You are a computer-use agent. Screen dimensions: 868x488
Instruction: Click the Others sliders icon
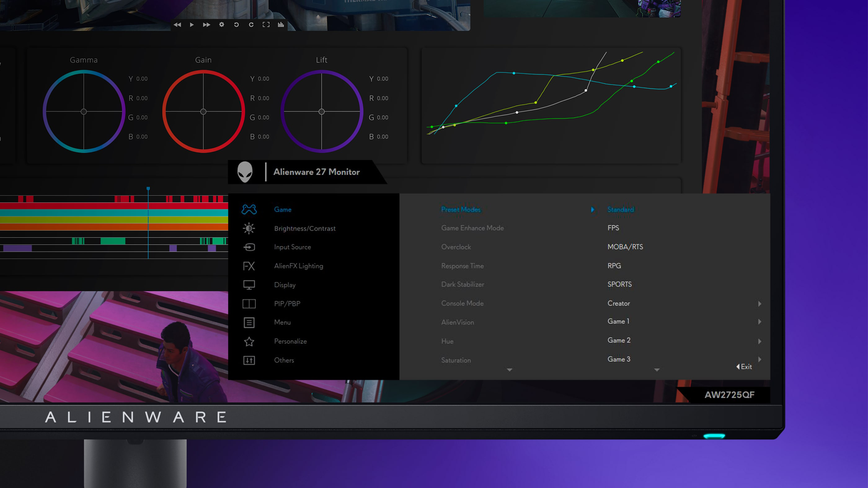click(249, 360)
